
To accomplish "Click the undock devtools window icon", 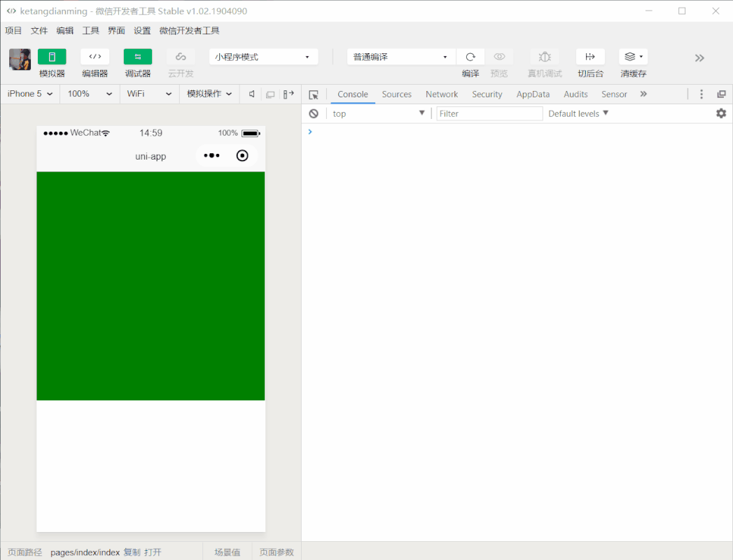I will 721,94.
